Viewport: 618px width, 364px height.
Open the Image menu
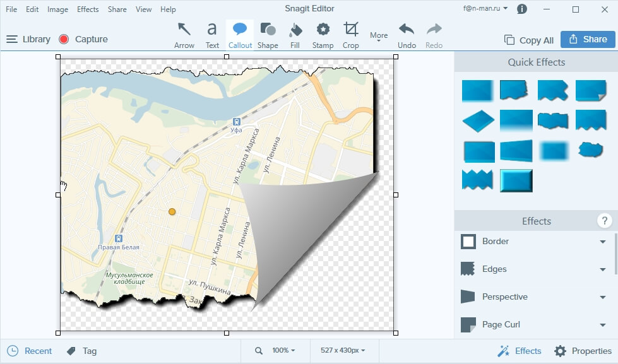(57, 9)
